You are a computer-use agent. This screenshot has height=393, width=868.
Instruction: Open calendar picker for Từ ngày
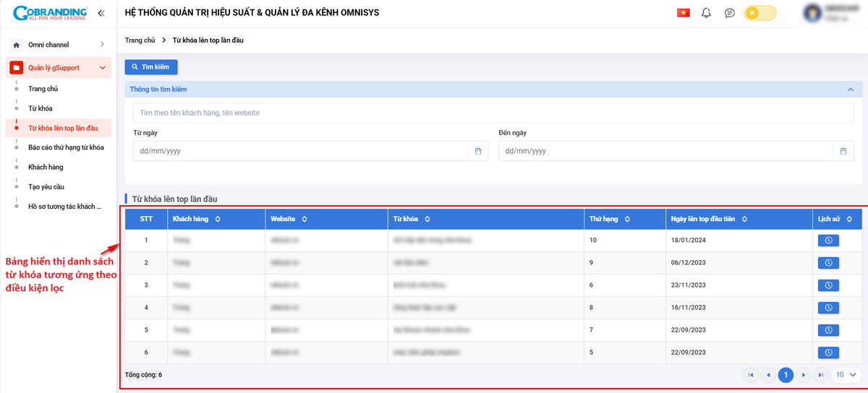coord(478,151)
